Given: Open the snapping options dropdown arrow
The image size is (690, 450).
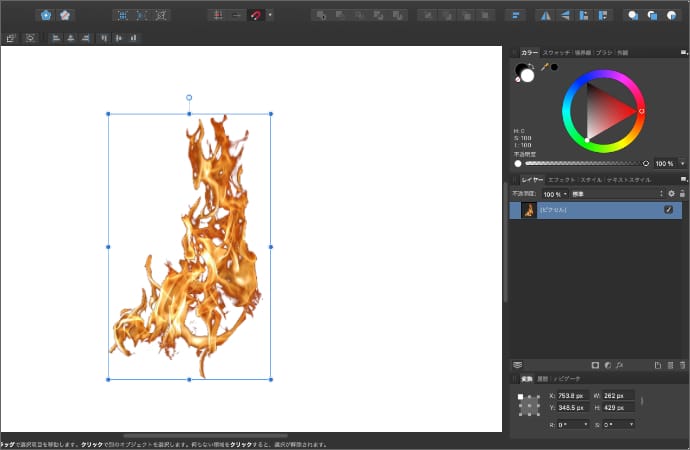Looking at the screenshot, I should 270,15.
